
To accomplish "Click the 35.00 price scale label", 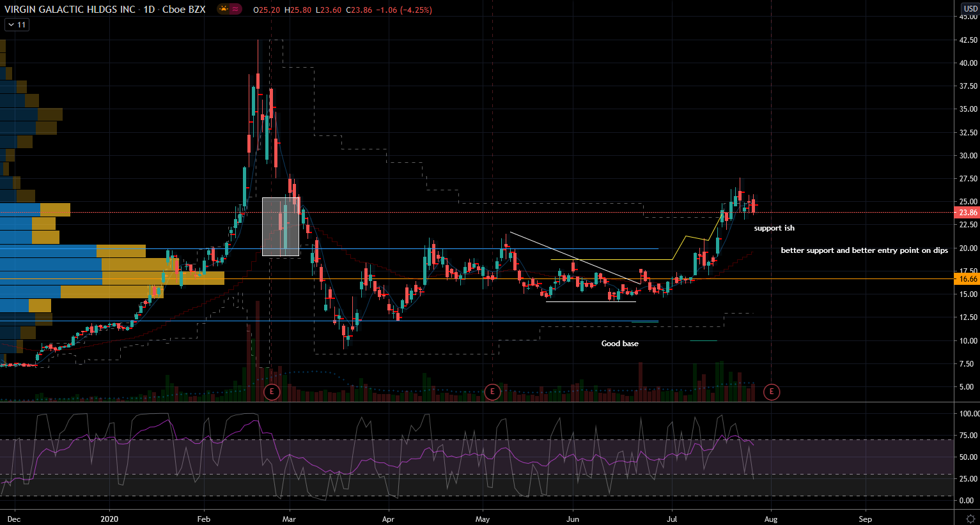I will [968, 109].
